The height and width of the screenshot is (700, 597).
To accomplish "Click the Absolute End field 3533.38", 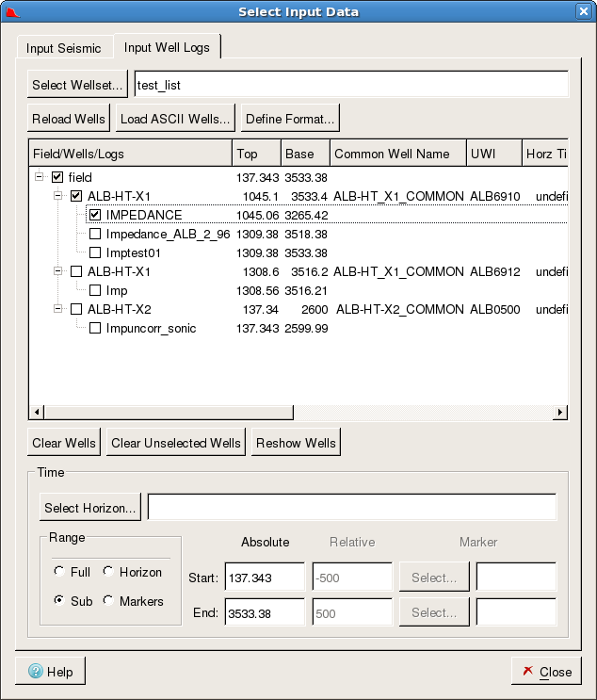I will tap(265, 612).
